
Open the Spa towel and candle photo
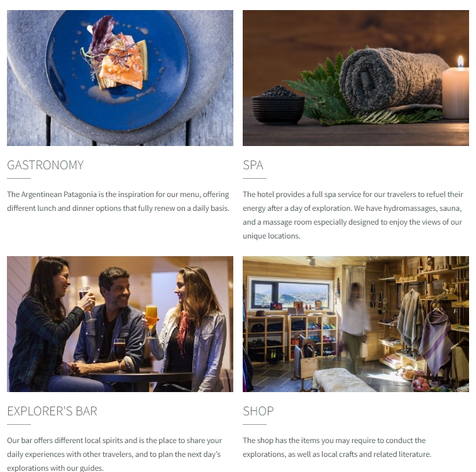pos(356,78)
